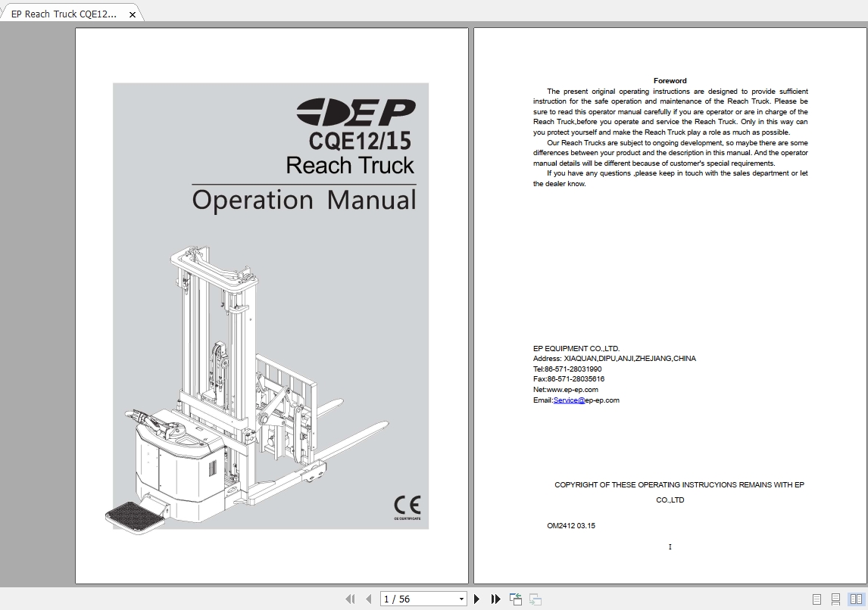Go to the previous page
Viewport: 868px width, 610px height.
click(369, 599)
